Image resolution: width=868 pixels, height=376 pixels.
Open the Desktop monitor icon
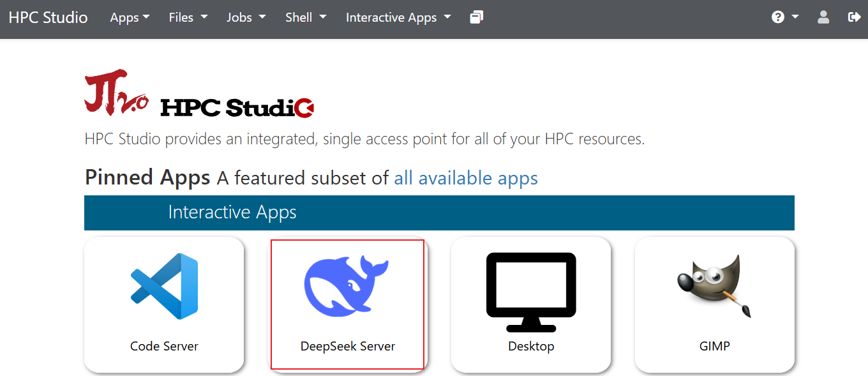[531, 292]
